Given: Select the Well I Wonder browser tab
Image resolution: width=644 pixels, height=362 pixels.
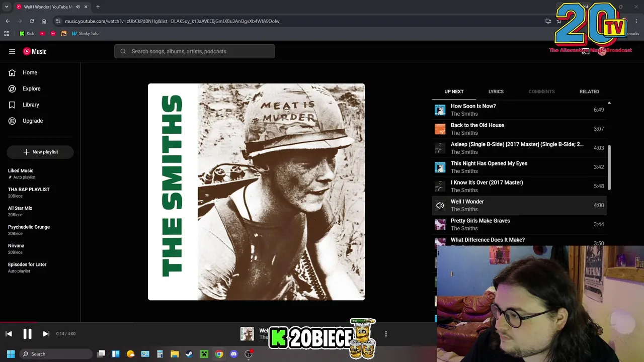Looking at the screenshot, I should point(51,7).
